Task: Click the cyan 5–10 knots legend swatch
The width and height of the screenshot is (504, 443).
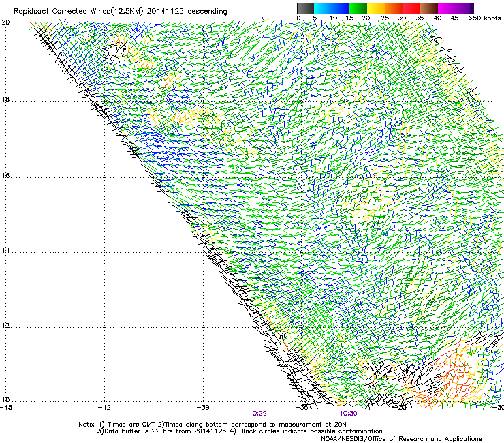Action: 323,8
